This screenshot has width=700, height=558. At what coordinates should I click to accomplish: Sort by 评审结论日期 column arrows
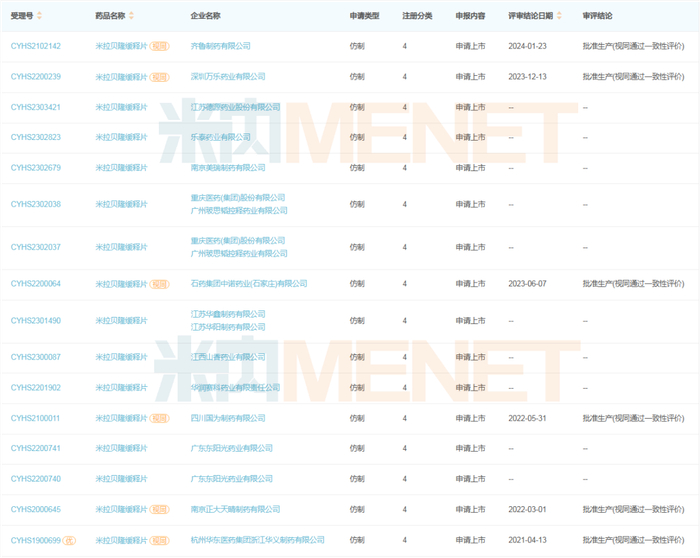(559, 16)
